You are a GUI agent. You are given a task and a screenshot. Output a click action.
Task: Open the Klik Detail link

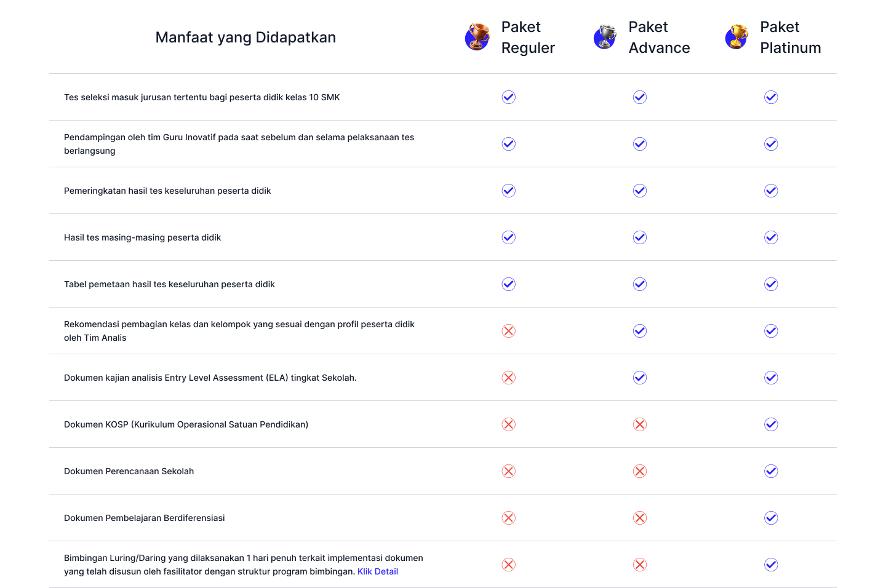coord(378,571)
